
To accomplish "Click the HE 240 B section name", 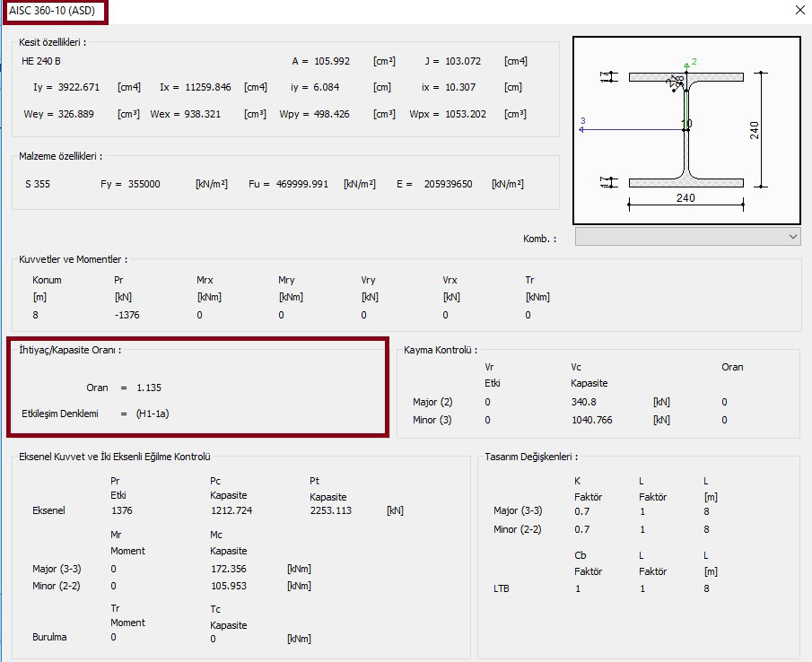I will click(41, 61).
